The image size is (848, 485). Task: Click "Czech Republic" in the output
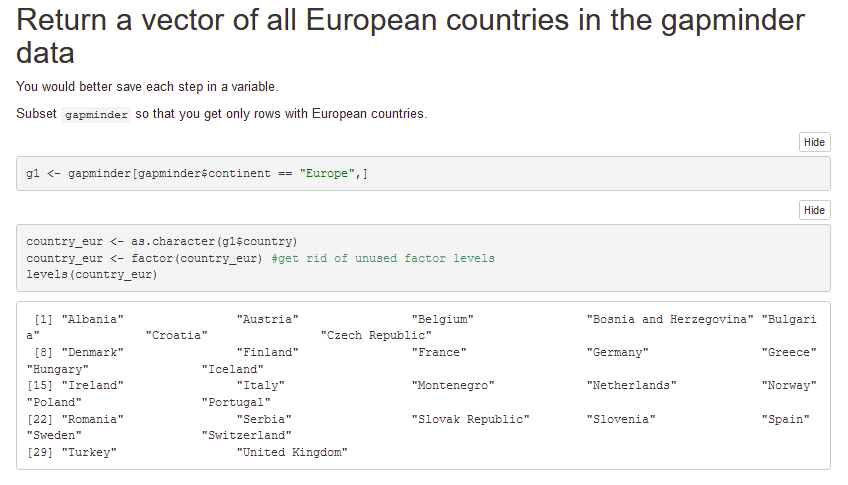point(376,336)
